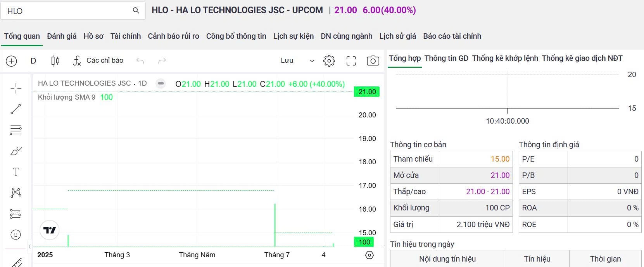Add symbol to compare with plus icon
Viewport: 644px width, 267px height.
(12, 61)
